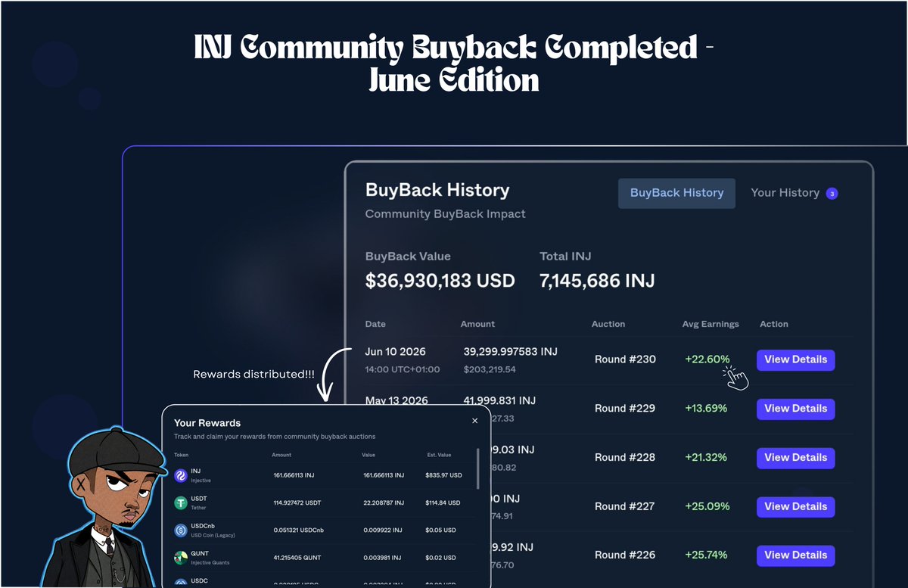This screenshot has width=908, height=588.
Task: Click the 39,299.997583 INJ amount
Action: point(511,352)
